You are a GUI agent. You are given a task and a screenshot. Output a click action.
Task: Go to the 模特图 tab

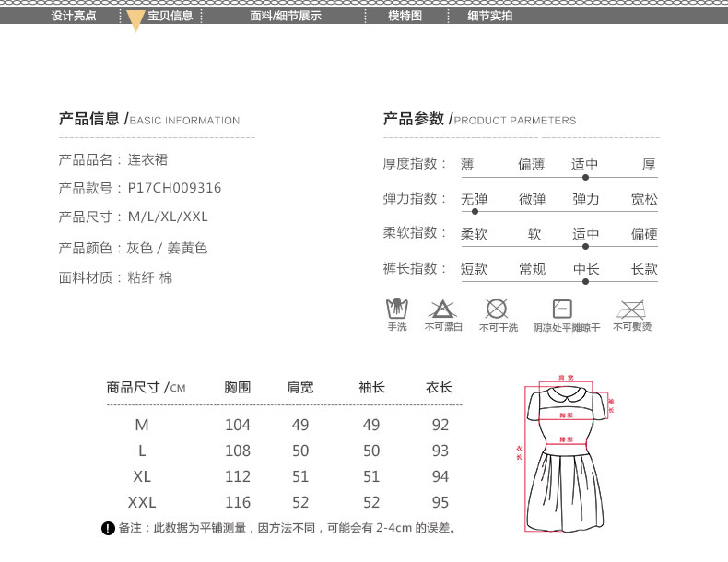[x=405, y=16]
